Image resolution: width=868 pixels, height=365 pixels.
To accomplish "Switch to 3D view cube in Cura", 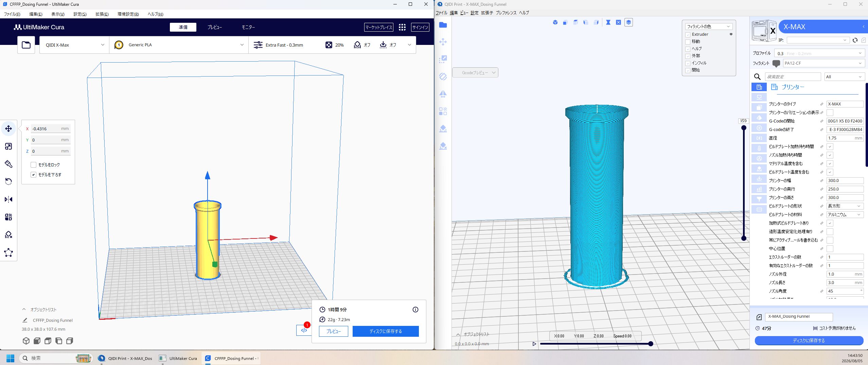I will pos(26,341).
